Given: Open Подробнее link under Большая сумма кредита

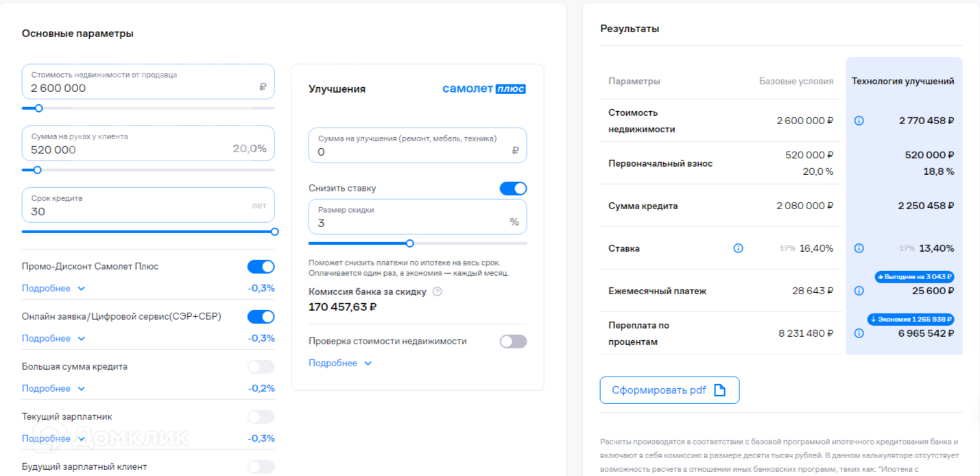Looking at the screenshot, I should pos(53,389).
